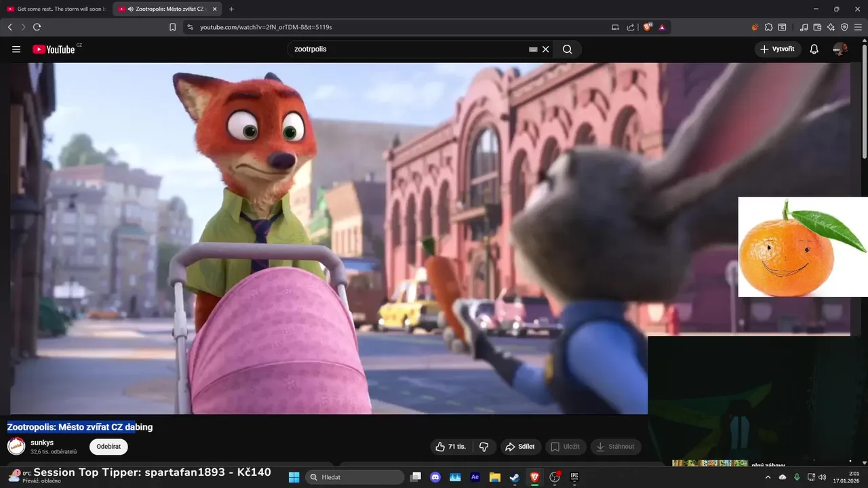Open Brave Leo AI assistant
Image resolution: width=868 pixels, height=488 pixels.
point(831,27)
